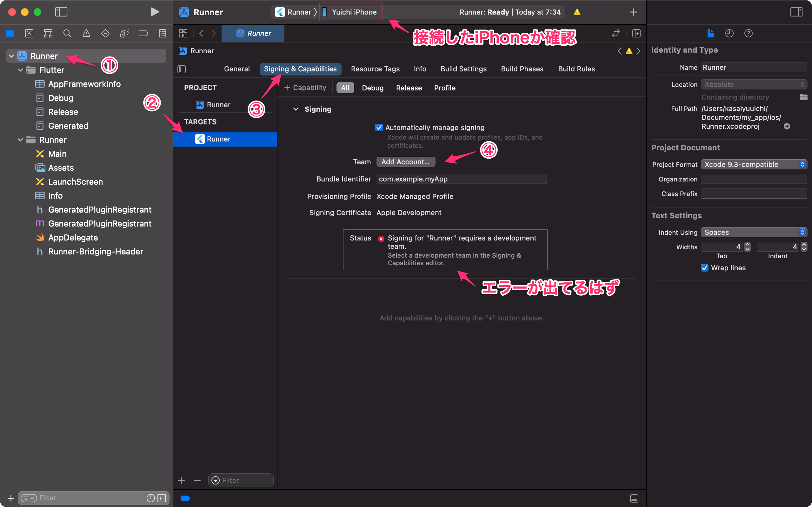Show the Quick Help inspector icon

(748, 33)
